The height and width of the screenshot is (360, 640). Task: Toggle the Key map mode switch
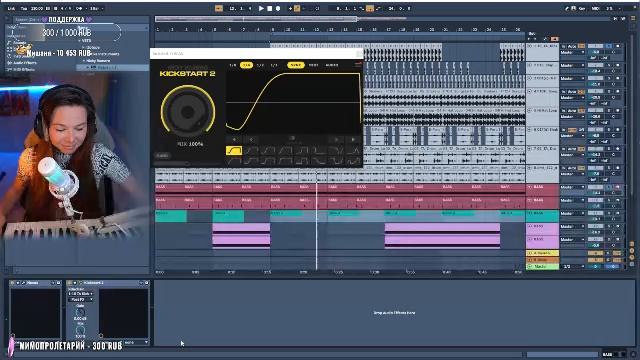582,8
